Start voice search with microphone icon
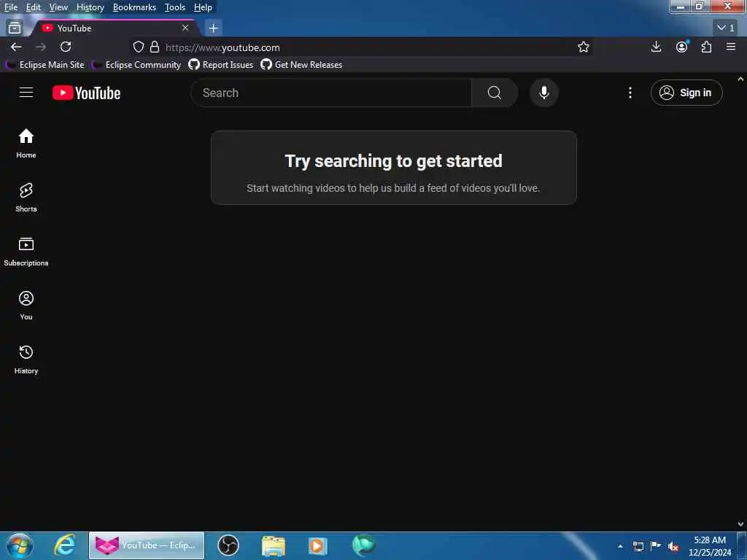 click(x=543, y=93)
